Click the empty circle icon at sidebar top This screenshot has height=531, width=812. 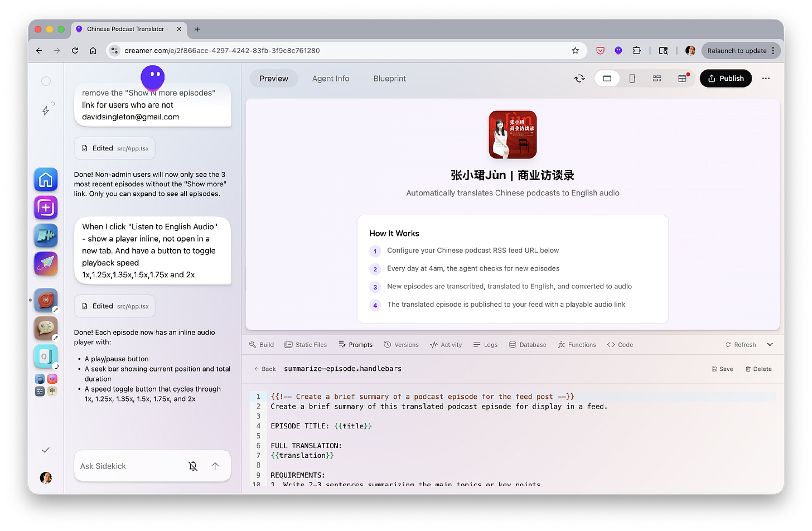pyautogui.click(x=46, y=81)
